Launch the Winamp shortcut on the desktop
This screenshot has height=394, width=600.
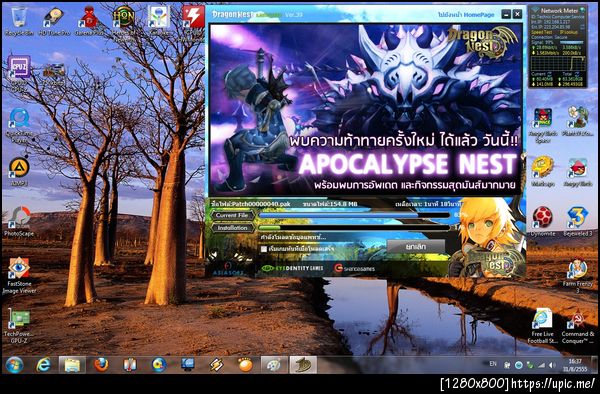tap(543, 172)
